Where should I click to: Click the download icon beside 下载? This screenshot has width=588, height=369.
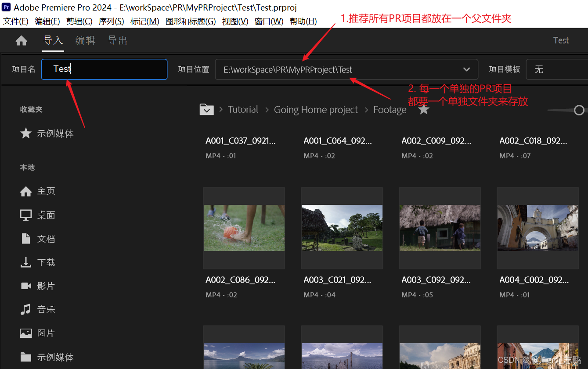point(26,262)
